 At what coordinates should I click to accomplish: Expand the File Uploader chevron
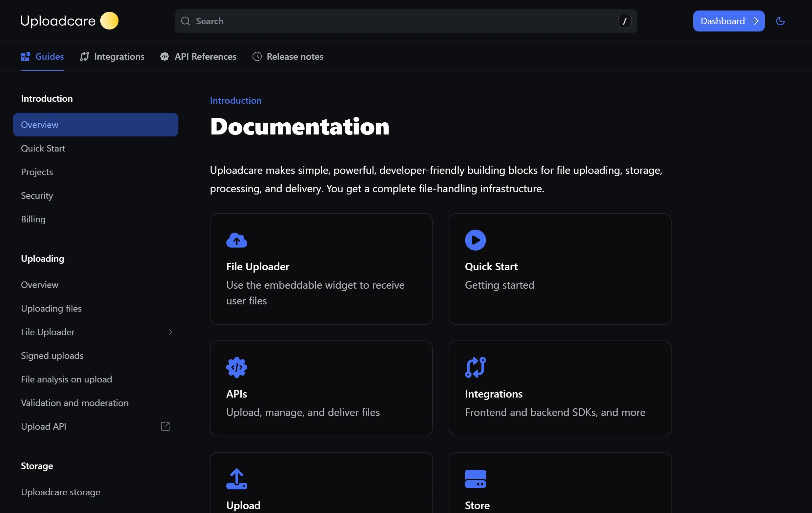tap(170, 332)
